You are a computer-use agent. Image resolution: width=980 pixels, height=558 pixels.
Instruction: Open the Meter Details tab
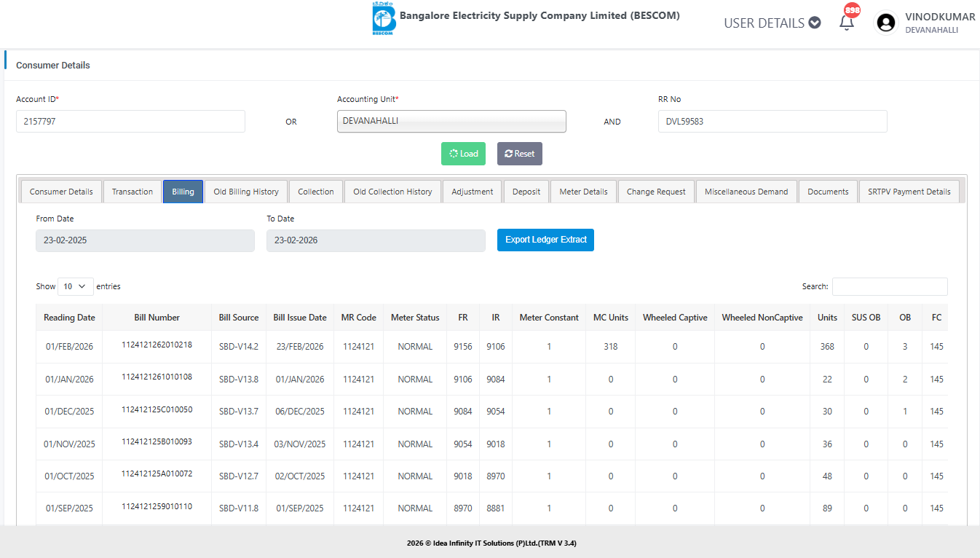(583, 192)
